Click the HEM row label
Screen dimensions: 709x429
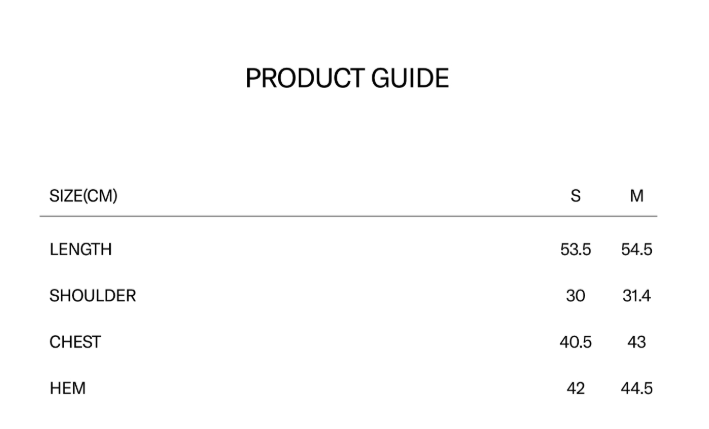tap(67, 388)
